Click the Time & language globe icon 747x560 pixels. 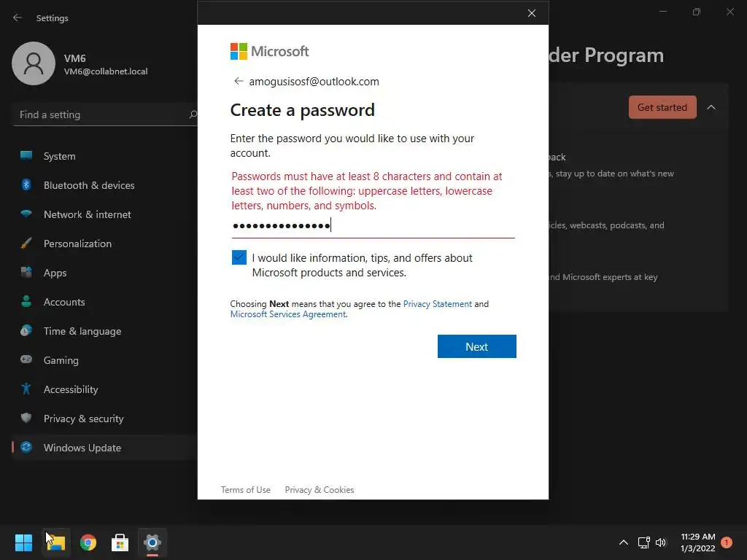point(26,330)
